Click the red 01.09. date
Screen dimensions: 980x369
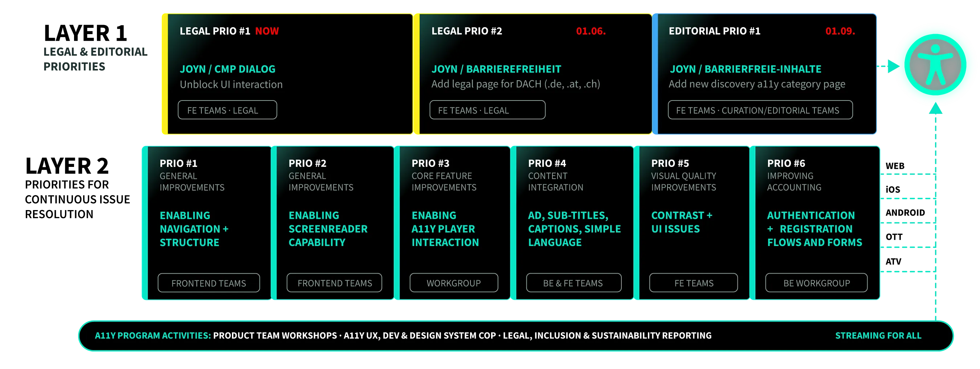tap(840, 31)
